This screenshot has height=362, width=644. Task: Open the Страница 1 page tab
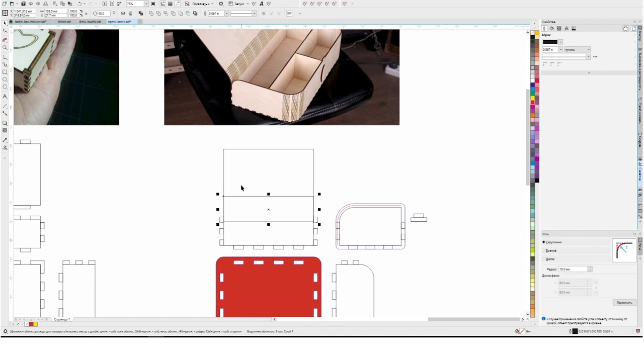click(62, 319)
